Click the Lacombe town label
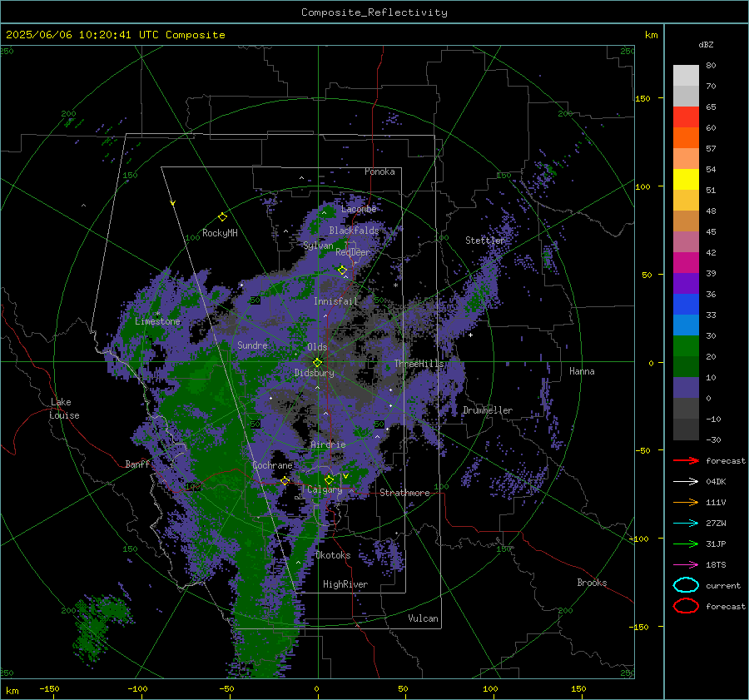Viewport: 749px width, 700px height. (359, 209)
